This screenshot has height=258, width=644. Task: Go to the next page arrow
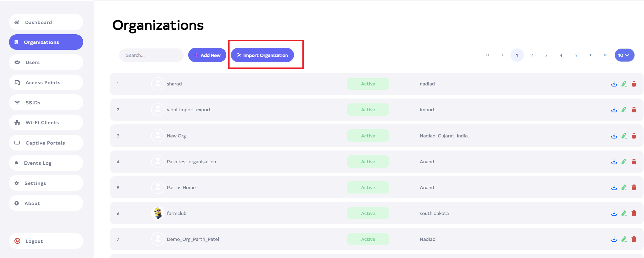tap(590, 55)
